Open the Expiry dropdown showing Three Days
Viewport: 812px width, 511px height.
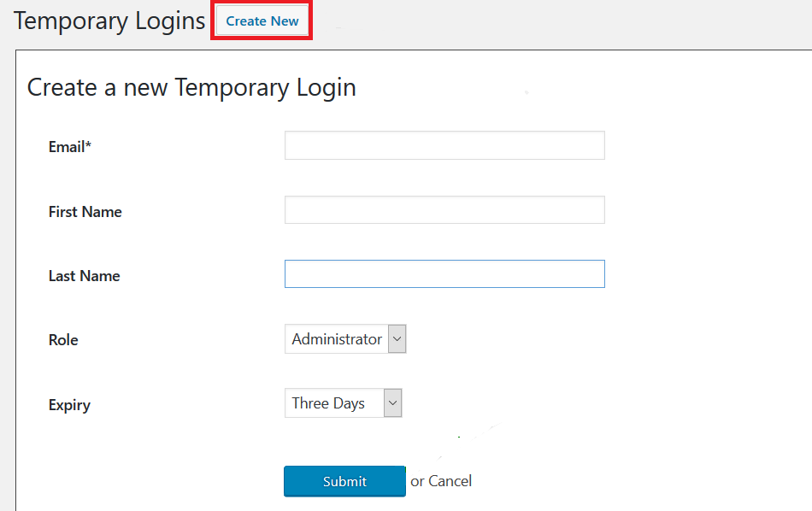344,403
